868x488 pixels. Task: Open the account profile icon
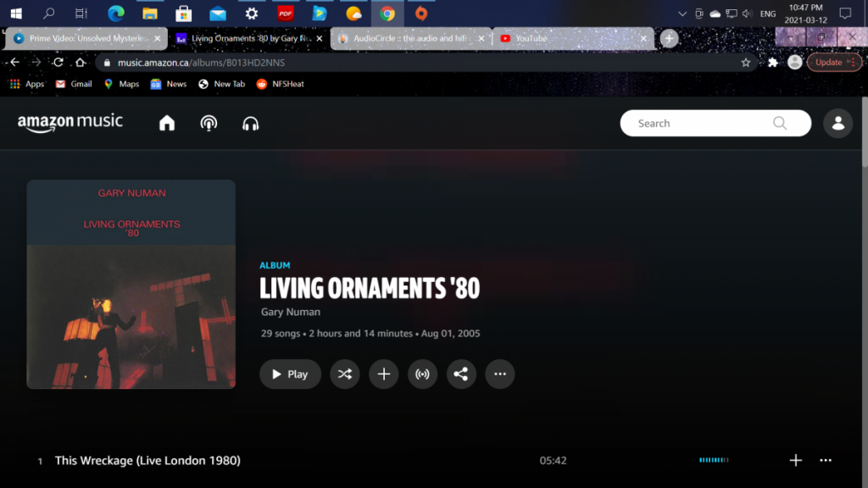[838, 123]
